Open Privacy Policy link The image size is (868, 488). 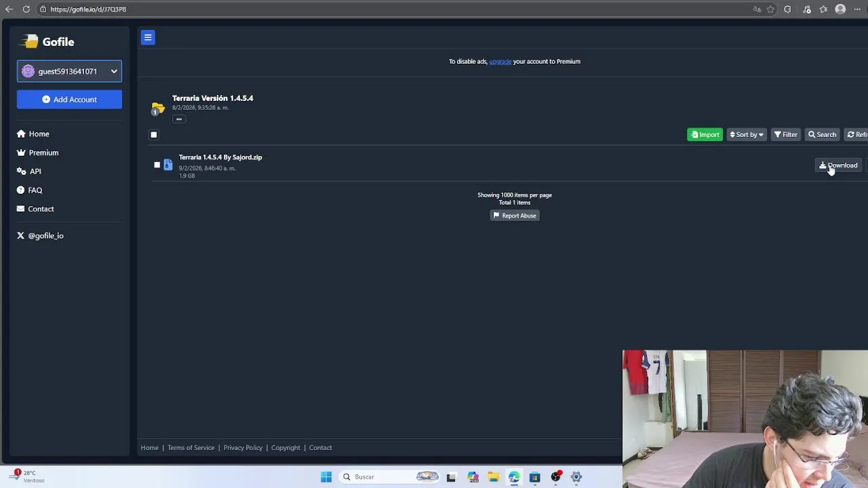pyautogui.click(x=243, y=448)
